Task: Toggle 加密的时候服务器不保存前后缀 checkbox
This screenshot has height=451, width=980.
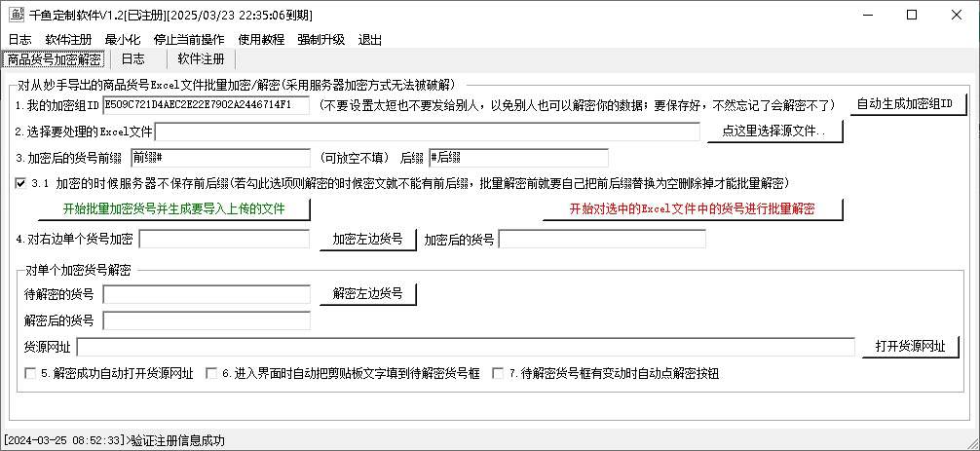Action: click(x=21, y=183)
